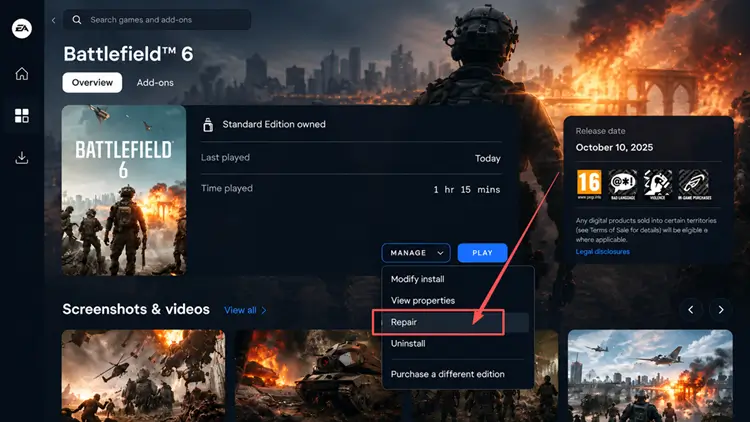Click the October 10, 2025 date

pyautogui.click(x=614, y=147)
